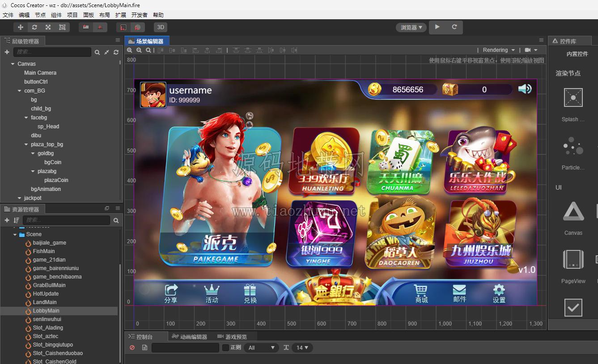
Task: Collapse the Canvas node in hierarchy
Action: tap(13, 64)
